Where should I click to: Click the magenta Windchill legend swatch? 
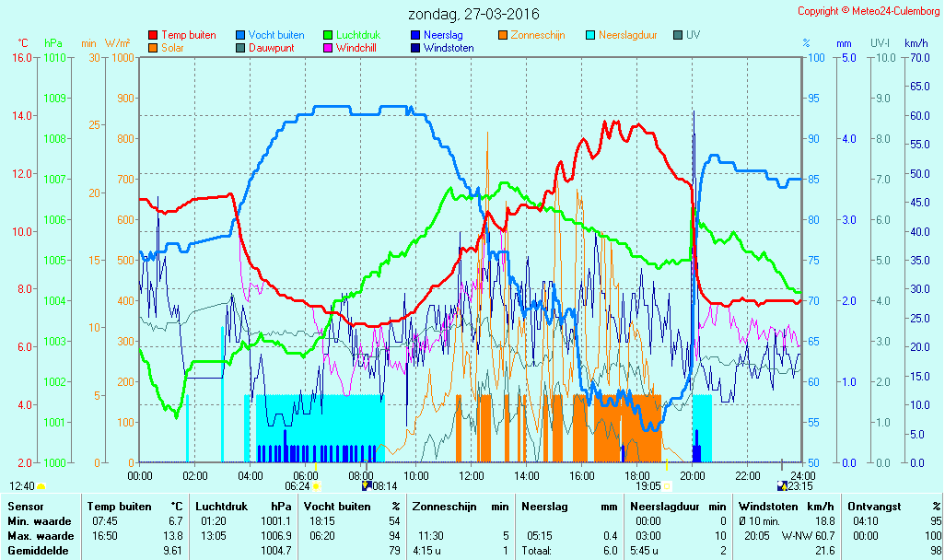(x=328, y=48)
